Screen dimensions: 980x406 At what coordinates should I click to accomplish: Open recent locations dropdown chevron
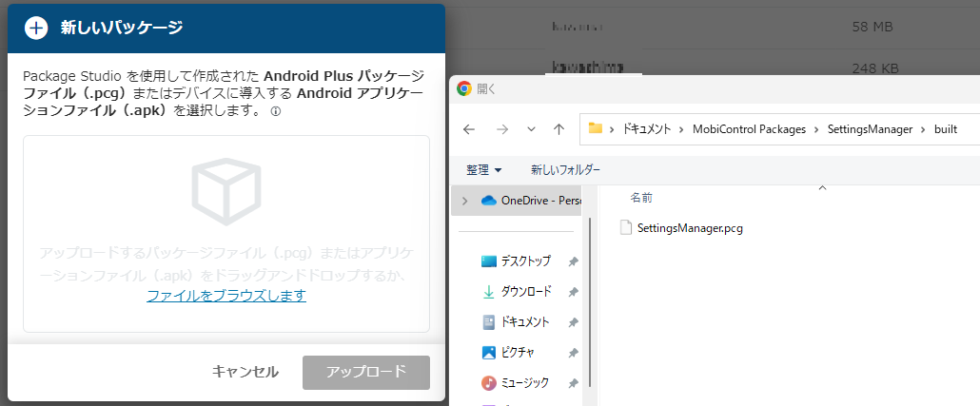tap(531, 129)
